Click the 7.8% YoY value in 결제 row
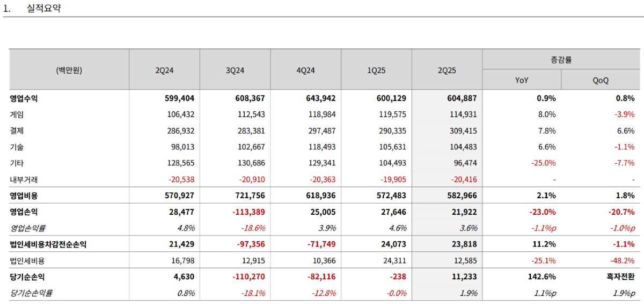The width and height of the screenshot is (644, 304). click(x=547, y=131)
